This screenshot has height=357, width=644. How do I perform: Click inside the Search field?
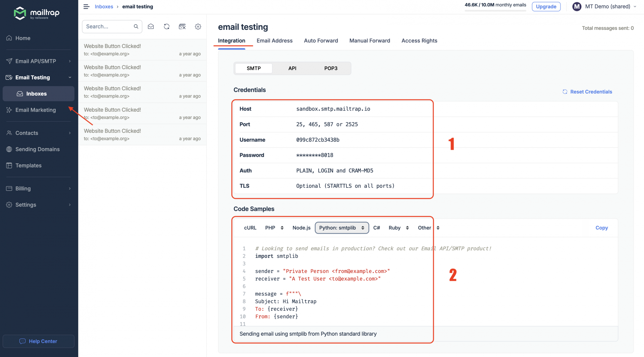click(107, 26)
